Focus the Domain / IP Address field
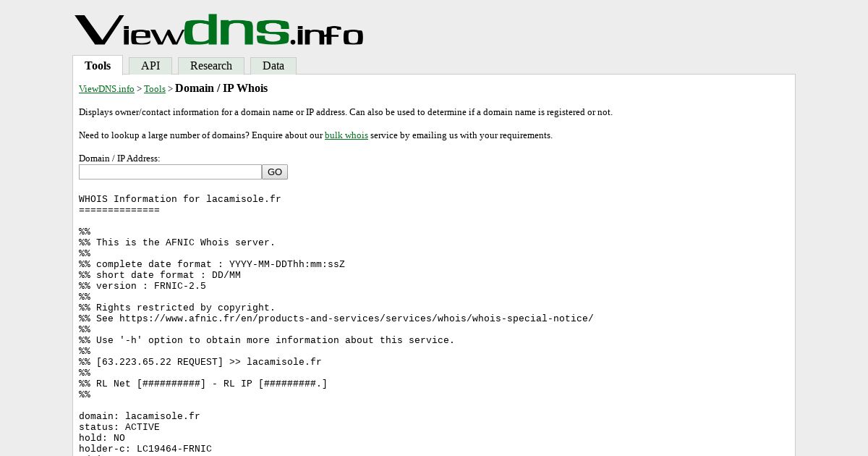The height and width of the screenshot is (456, 868). coord(170,172)
